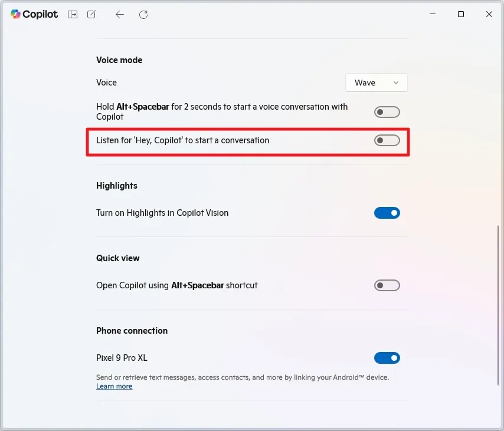
Task: Disable Highlights in Copilot Vision
Action: click(x=387, y=213)
